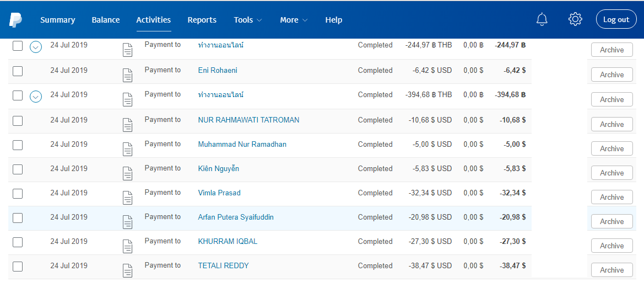Image resolution: width=644 pixels, height=282 pixels.
Task: Archive the Muhammad Nur Ramadhan payment
Action: click(611, 148)
